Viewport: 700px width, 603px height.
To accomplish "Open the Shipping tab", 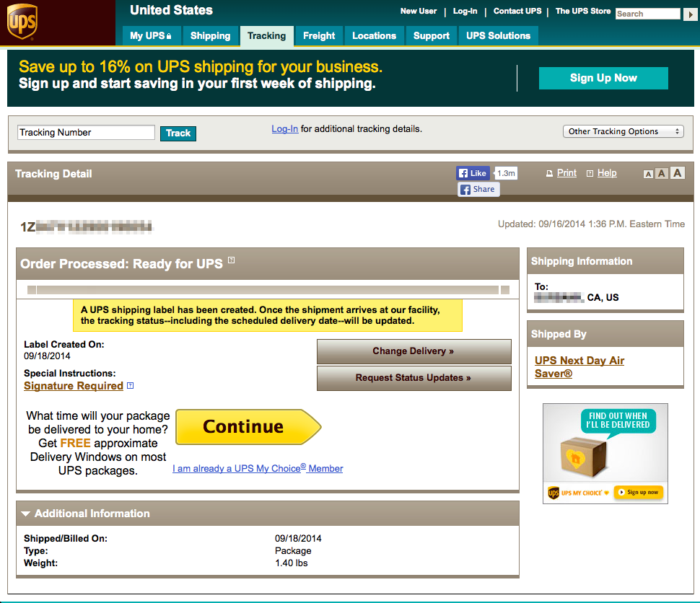I will (x=210, y=36).
